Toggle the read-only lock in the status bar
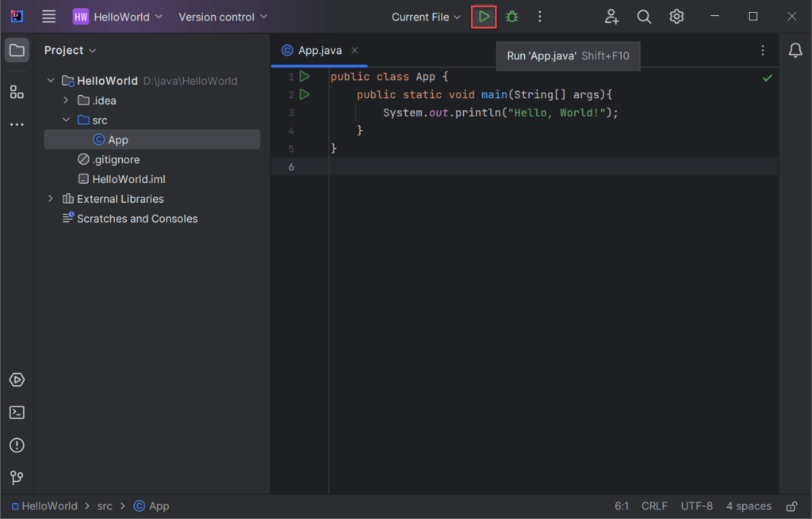Image resolution: width=812 pixels, height=519 pixels. tap(791, 506)
